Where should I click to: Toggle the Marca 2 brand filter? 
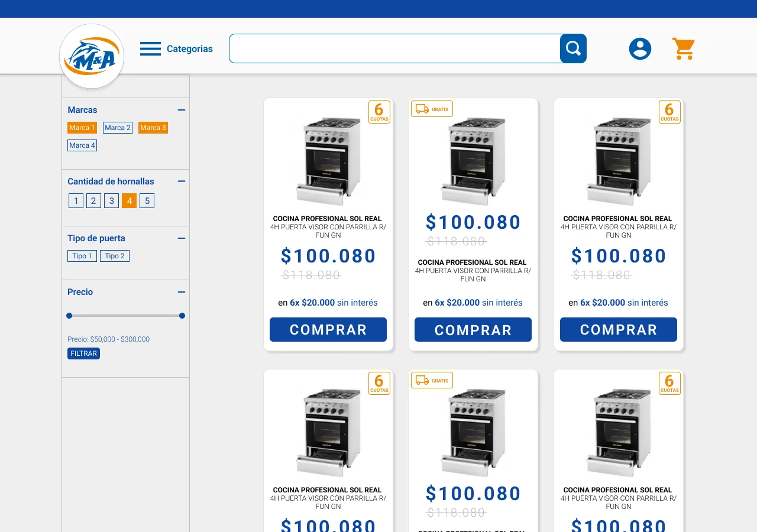point(118,128)
